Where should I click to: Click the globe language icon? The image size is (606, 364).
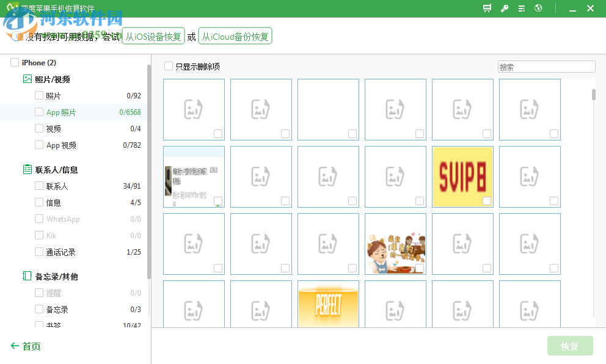point(538,8)
